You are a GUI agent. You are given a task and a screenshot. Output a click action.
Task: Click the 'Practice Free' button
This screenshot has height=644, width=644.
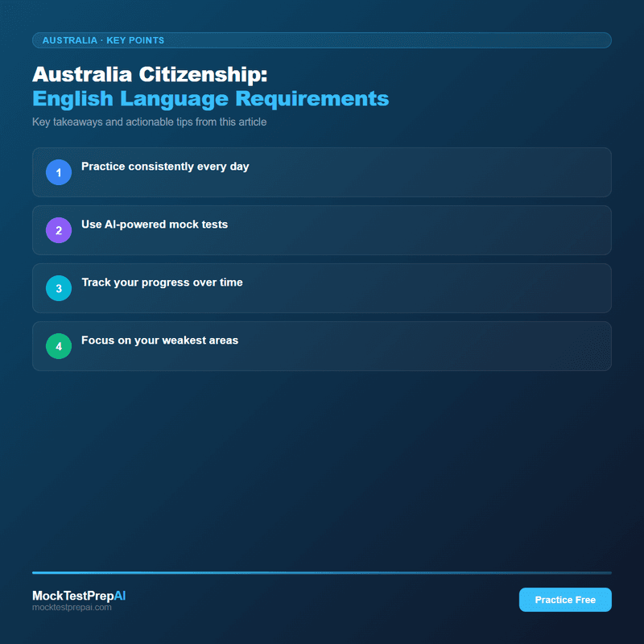(x=565, y=600)
